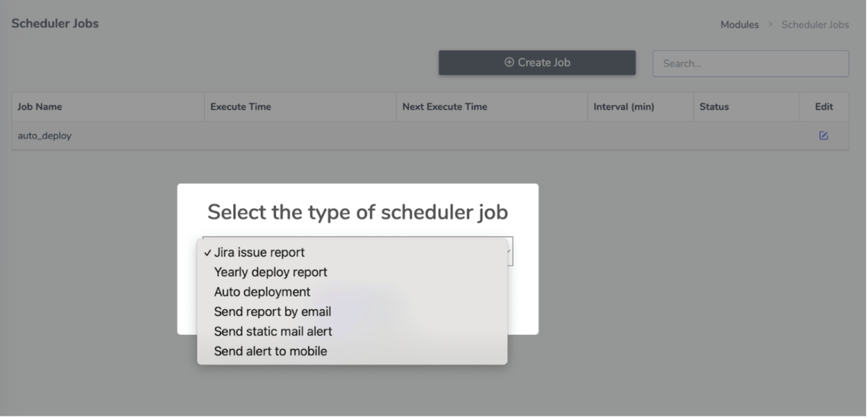Select Send alert to mobile option
The height and width of the screenshot is (418, 868).
click(270, 351)
